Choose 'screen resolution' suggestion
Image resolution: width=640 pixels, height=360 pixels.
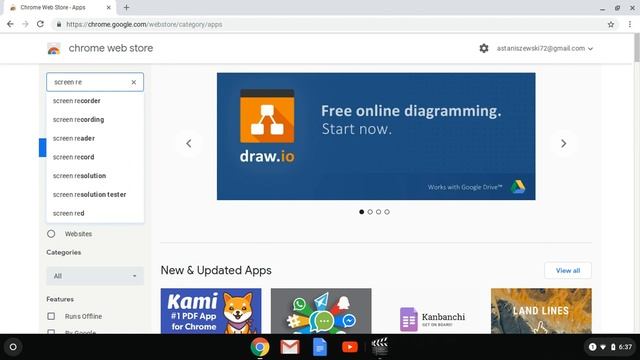click(95, 176)
